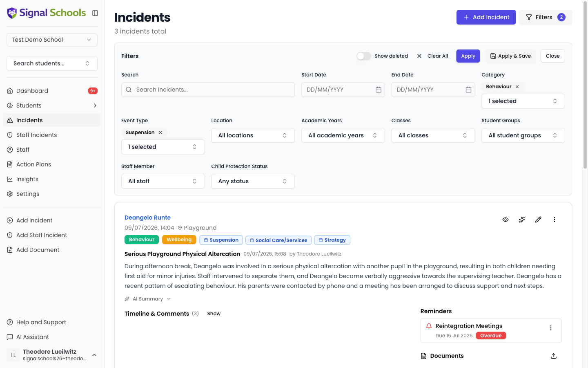Click the view incident eye icon
This screenshot has height=368, width=588.
coord(506,220)
